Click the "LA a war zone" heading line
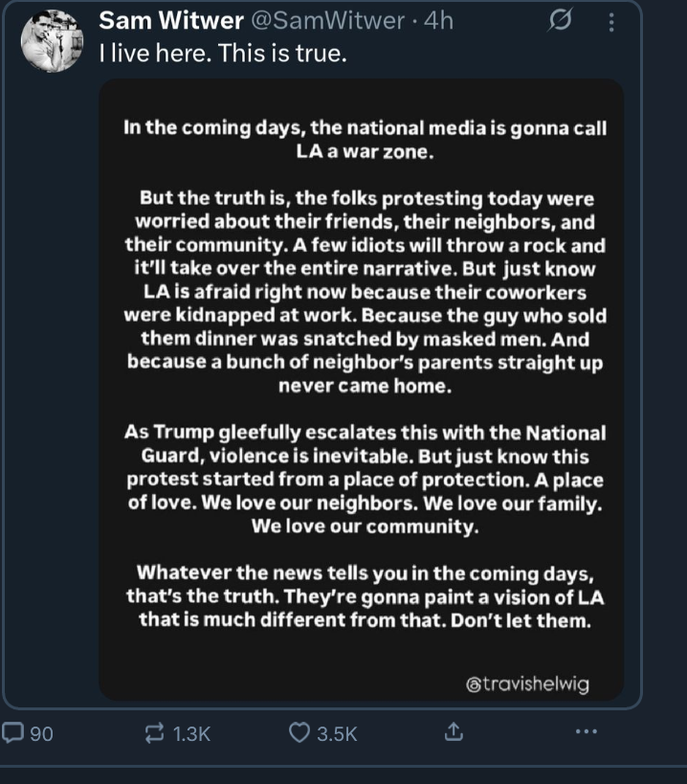This screenshot has width=687, height=784. point(365,151)
